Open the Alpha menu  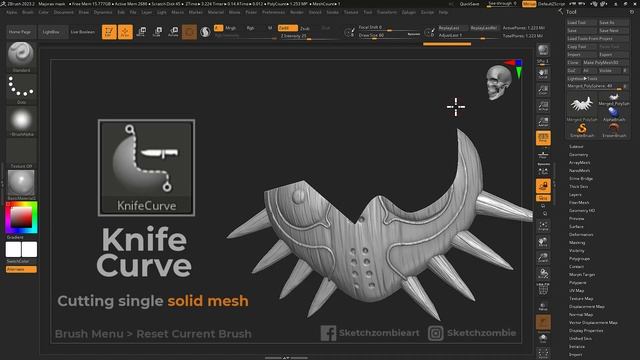[11, 12]
